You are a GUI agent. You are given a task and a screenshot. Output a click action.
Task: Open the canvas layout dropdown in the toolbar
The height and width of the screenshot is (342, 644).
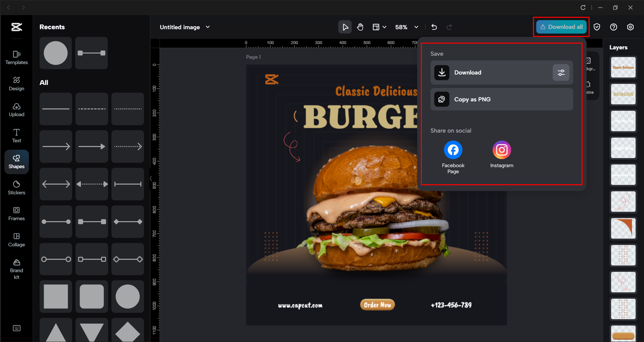coord(380,27)
